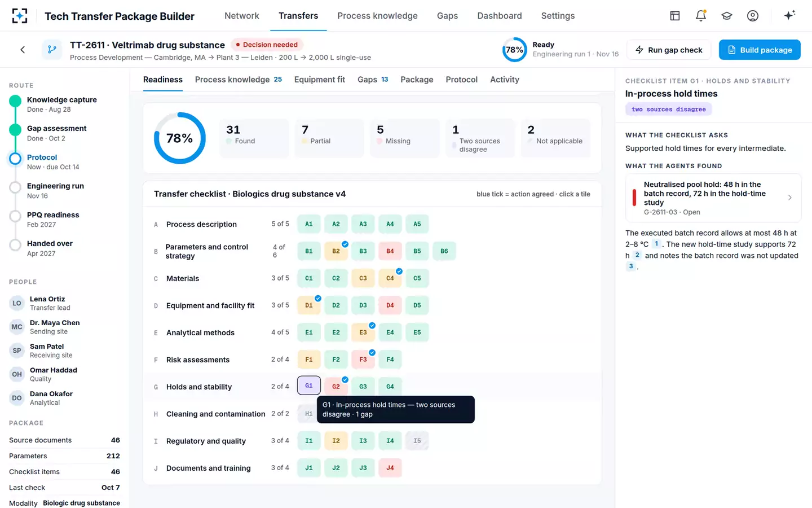
Task: Open the user account profile icon
Action: pyautogui.click(x=753, y=16)
